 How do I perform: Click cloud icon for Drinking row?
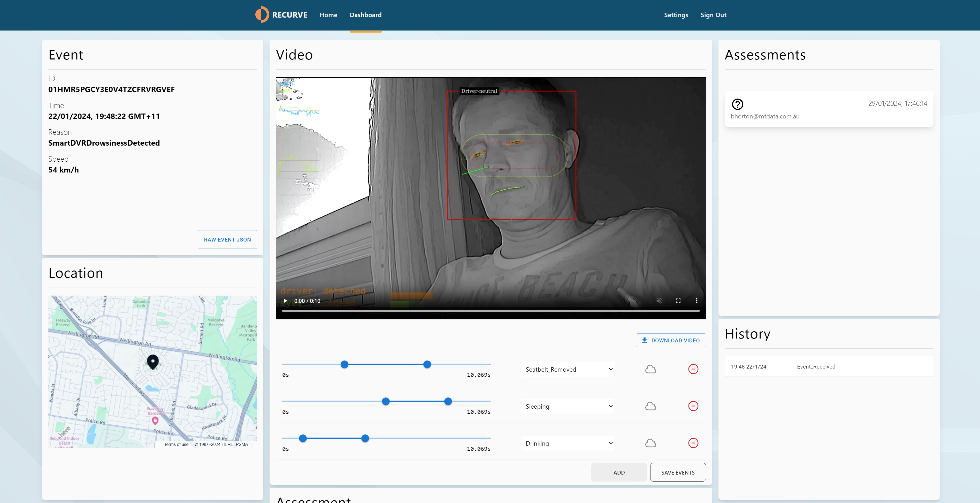(x=650, y=443)
